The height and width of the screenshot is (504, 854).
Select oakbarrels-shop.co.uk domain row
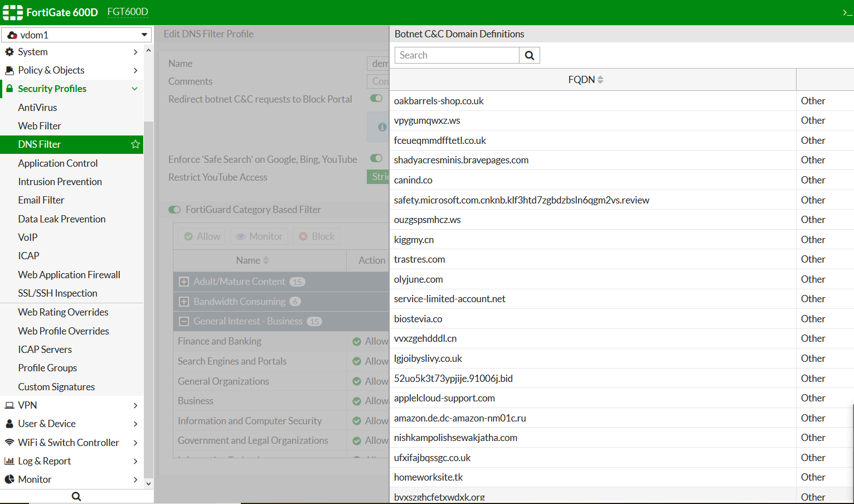[x=622, y=101]
